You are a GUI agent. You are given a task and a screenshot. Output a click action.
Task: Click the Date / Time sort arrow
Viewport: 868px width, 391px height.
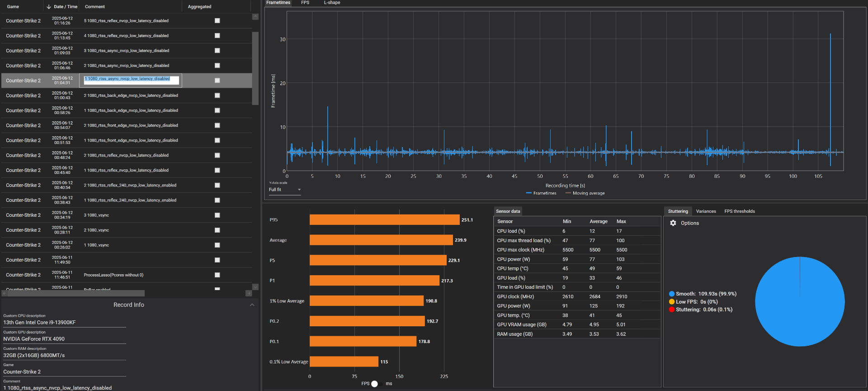pos(49,7)
